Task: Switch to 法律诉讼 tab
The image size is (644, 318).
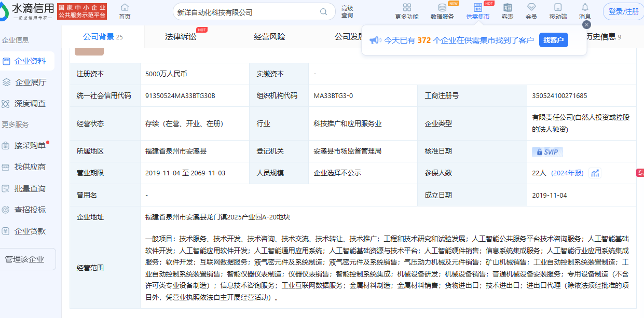Action: (x=181, y=37)
